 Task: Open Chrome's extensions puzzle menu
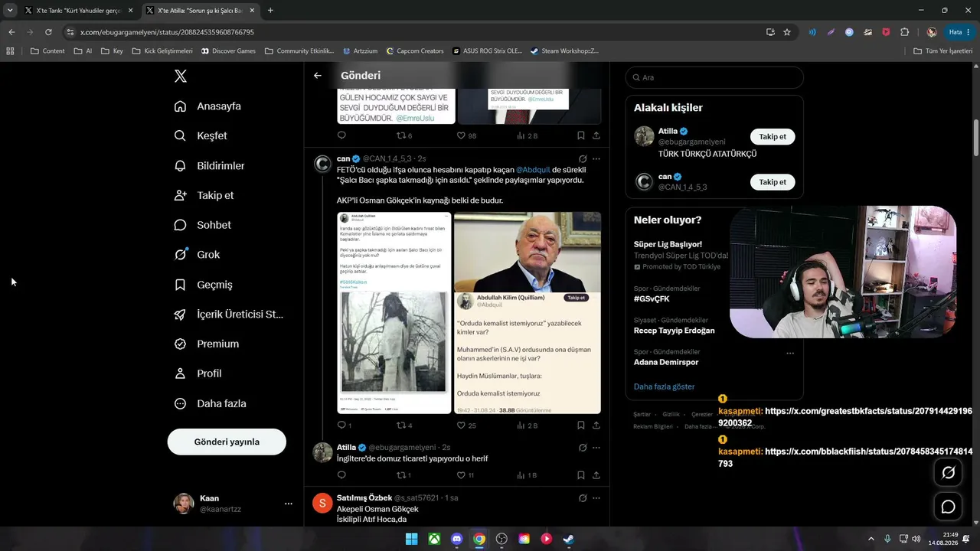click(904, 32)
